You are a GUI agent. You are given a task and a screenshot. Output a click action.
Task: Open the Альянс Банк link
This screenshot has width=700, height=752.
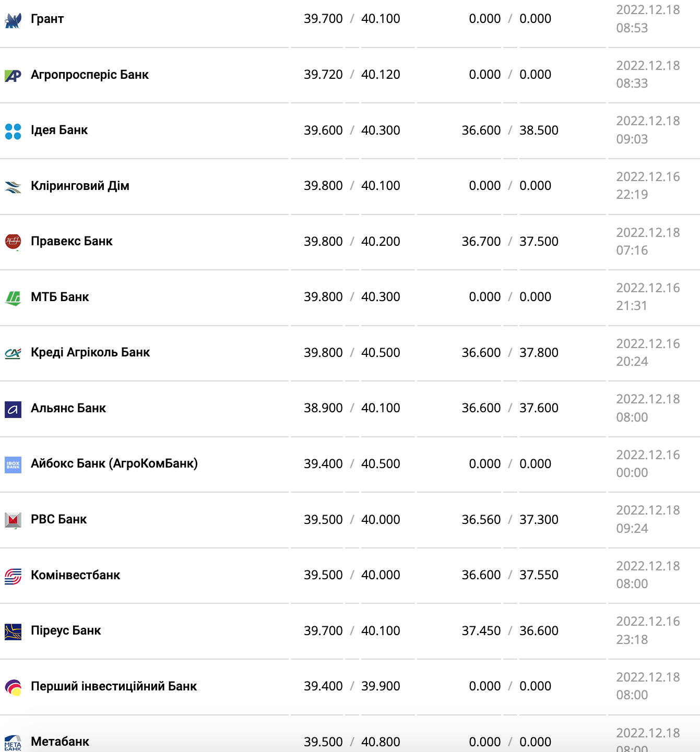click(68, 408)
